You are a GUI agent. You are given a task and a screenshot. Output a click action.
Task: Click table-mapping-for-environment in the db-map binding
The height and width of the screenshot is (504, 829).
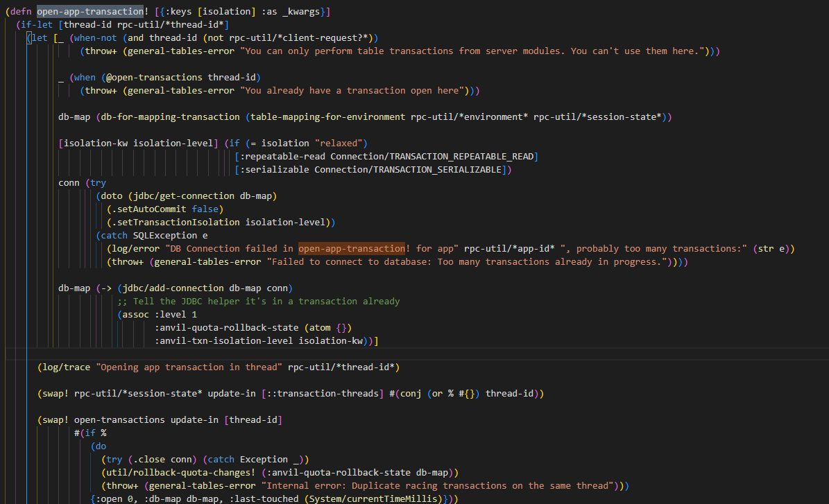coord(328,116)
